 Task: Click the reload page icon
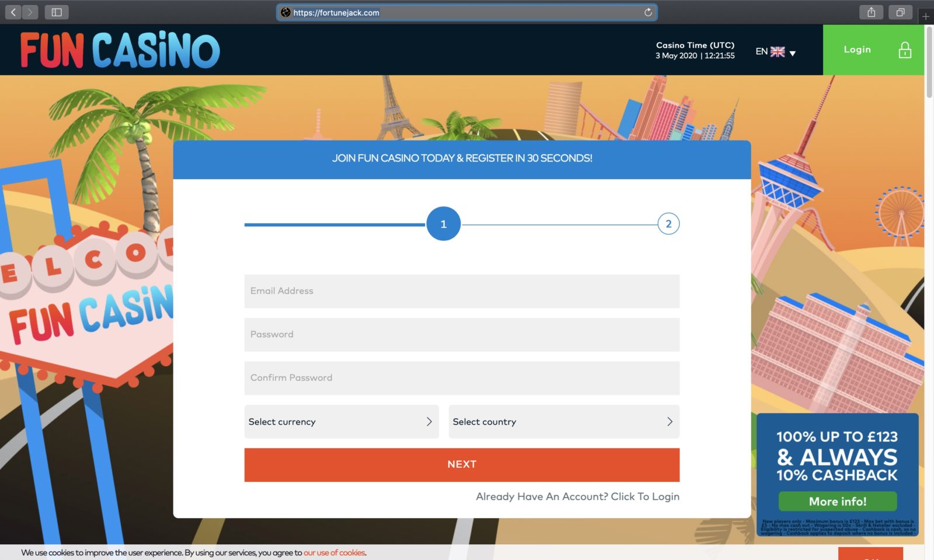tap(647, 12)
